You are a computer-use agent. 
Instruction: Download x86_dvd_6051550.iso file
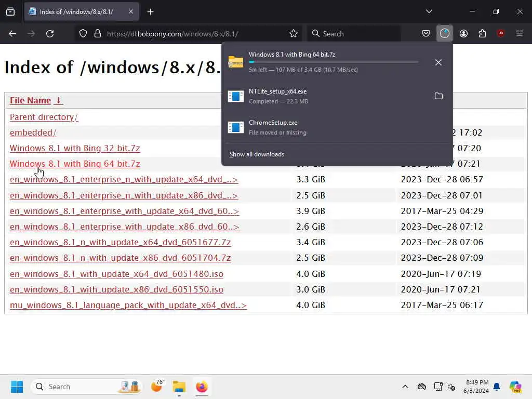(117, 289)
